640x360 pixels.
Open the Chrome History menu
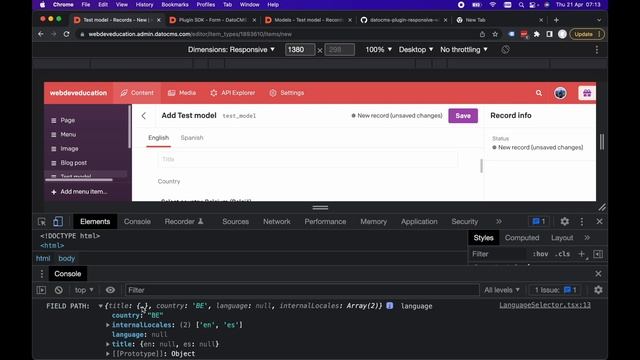coord(144,5)
